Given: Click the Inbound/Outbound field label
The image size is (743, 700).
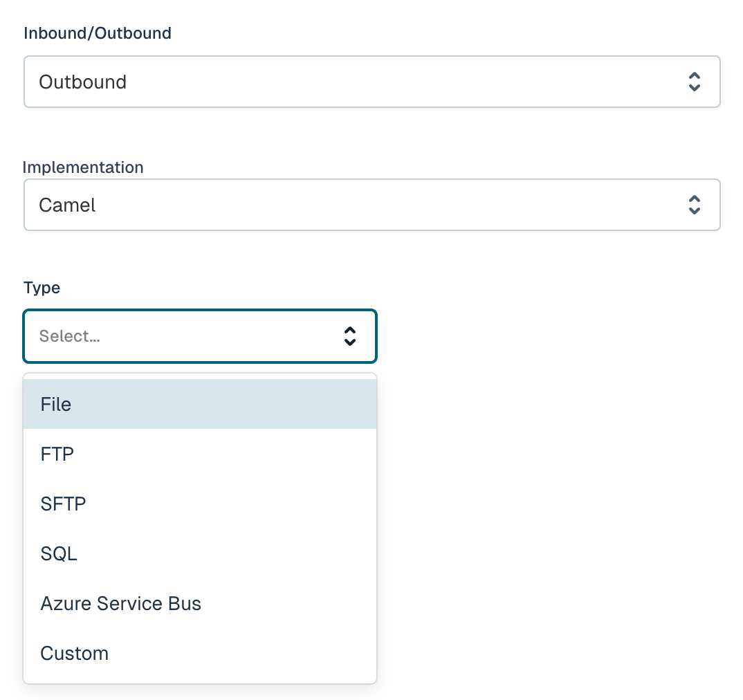Looking at the screenshot, I should click(x=98, y=33).
